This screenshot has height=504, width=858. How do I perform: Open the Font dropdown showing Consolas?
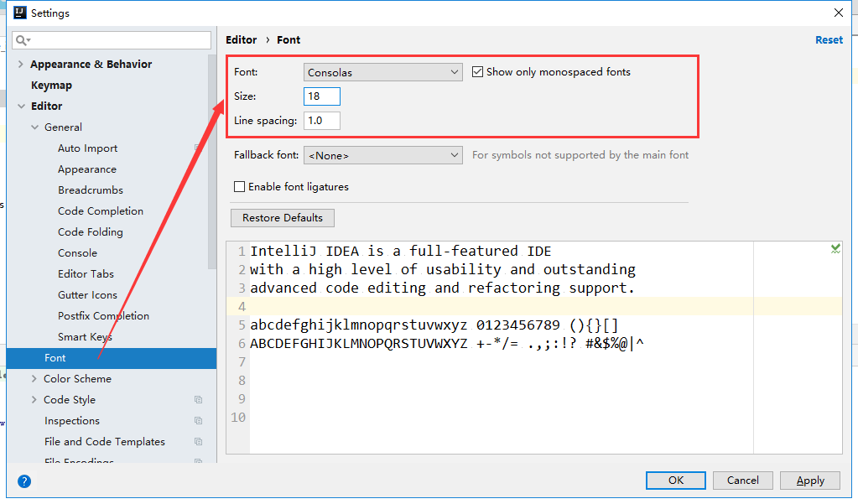382,72
